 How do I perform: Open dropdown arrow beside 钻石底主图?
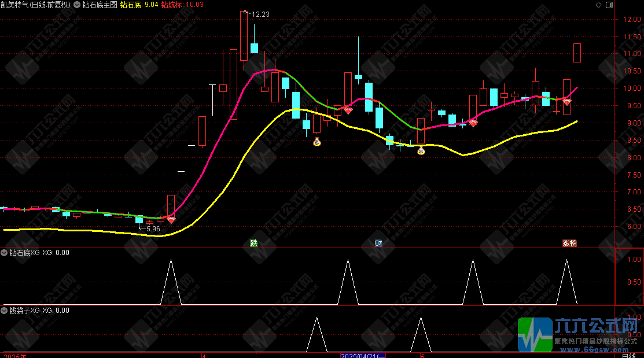click(x=77, y=4)
